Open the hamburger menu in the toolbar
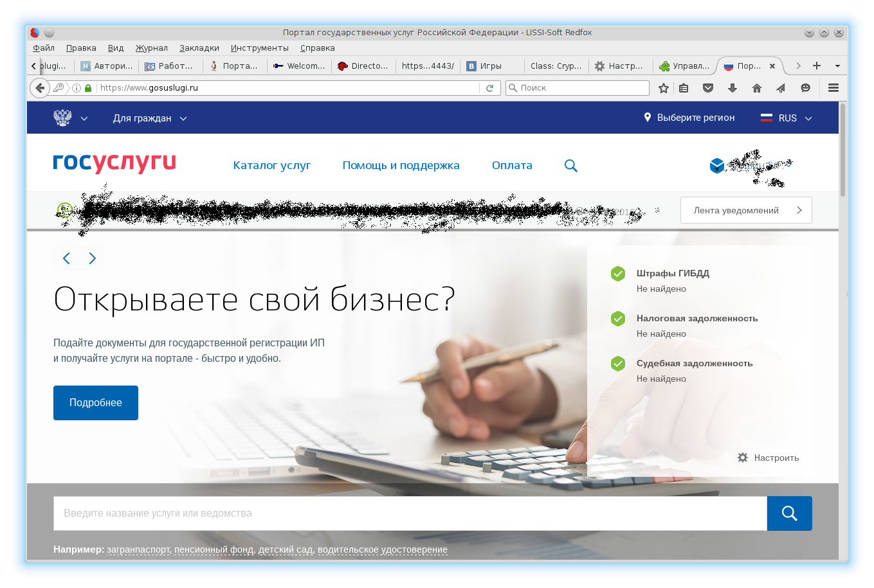The image size is (874, 588). [x=833, y=88]
